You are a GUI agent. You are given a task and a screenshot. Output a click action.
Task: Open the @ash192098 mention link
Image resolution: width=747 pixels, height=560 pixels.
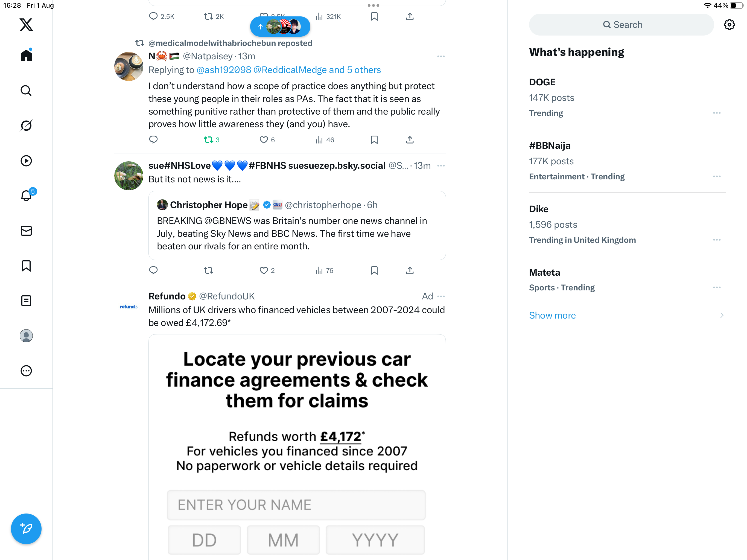[224, 70]
